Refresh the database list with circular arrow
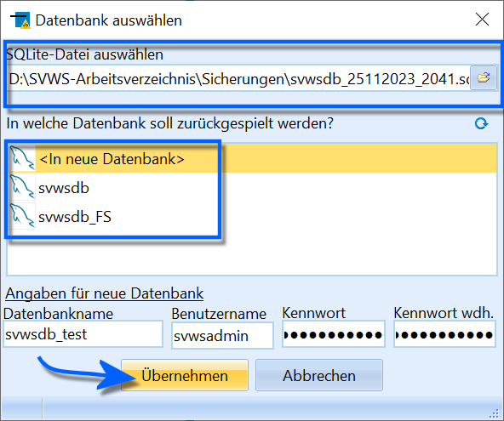 pos(481,123)
